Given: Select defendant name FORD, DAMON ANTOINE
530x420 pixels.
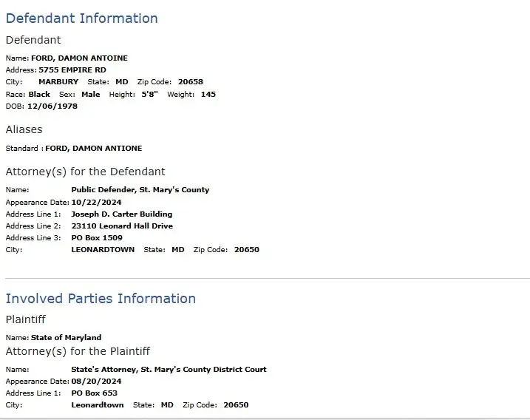Looking at the screenshot, I should (x=79, y=58).
